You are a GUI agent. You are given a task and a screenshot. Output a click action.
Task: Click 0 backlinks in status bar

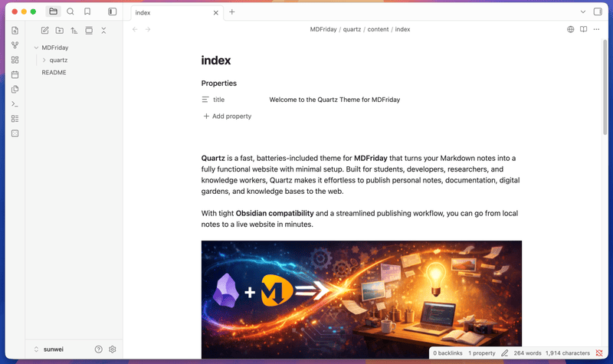(x=447, y=353)
